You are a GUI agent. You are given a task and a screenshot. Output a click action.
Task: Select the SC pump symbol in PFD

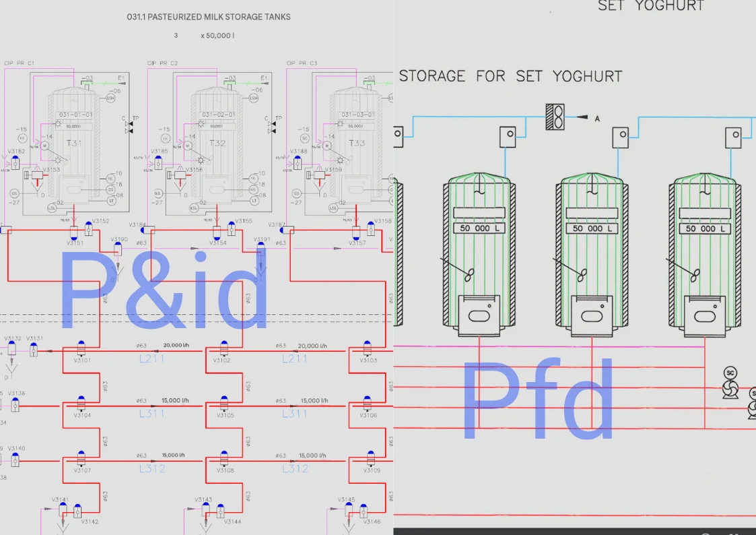(730, 383)
